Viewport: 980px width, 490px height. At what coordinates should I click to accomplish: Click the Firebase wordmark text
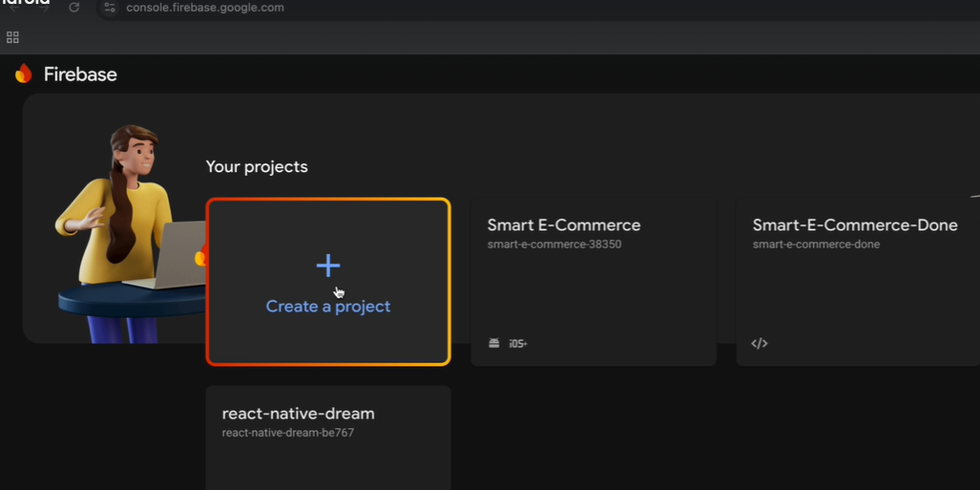pos(80,75)
